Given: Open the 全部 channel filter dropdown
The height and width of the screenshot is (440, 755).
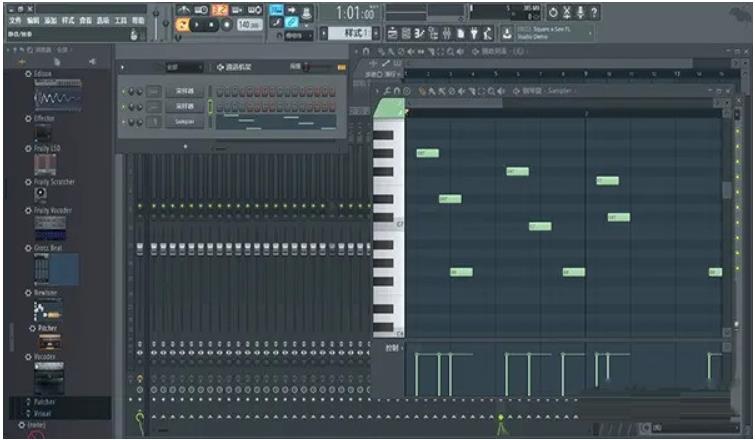Looking at the screenshot, I should [184, 67].
